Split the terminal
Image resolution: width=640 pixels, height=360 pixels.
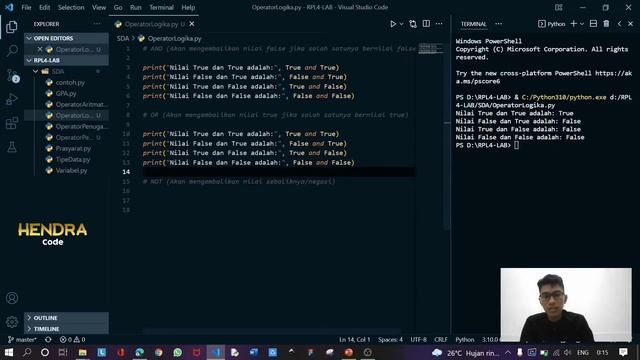point(593,24)
